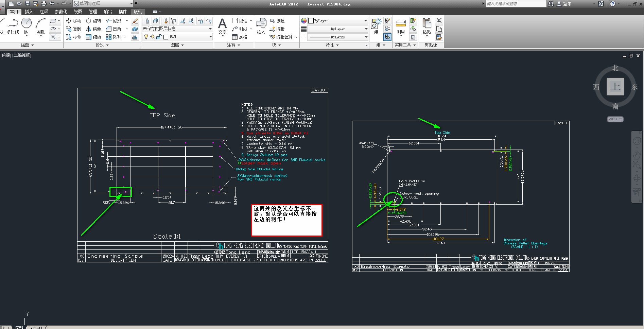The width and height of the screenshot is (644, 329).
Task: Click the Move (移动) tool
Action: pyautogui.click(x=73, y=21)
